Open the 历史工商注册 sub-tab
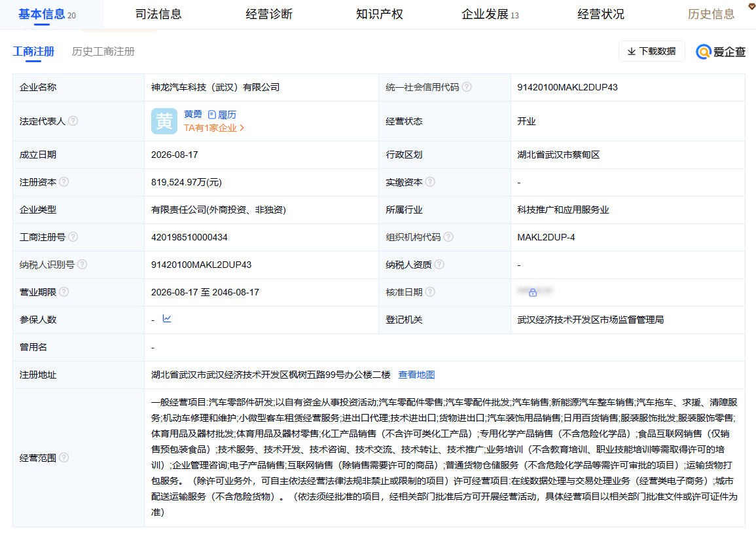Viewport: 756px width, 541px height. [103, 51]
